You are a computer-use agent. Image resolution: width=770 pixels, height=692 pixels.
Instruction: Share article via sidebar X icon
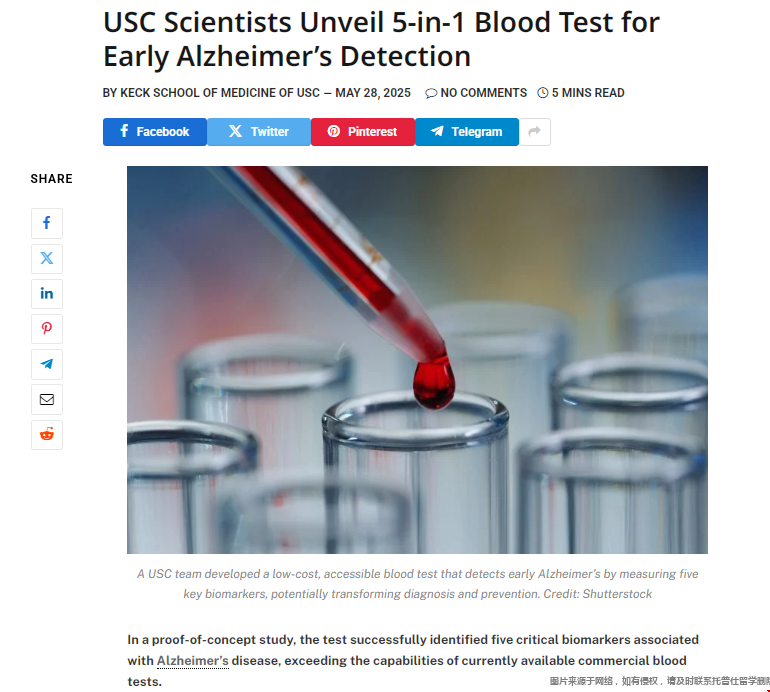(x=47, y=258)
